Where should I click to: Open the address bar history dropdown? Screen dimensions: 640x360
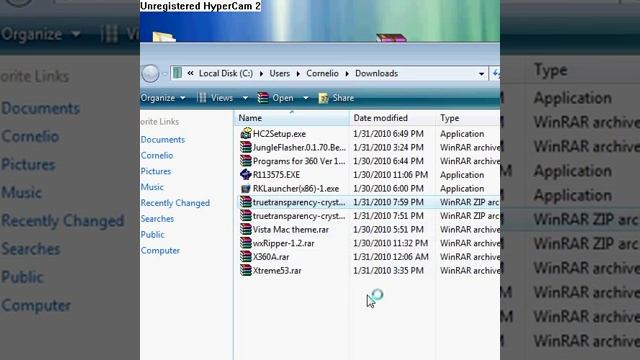(482, 74)
